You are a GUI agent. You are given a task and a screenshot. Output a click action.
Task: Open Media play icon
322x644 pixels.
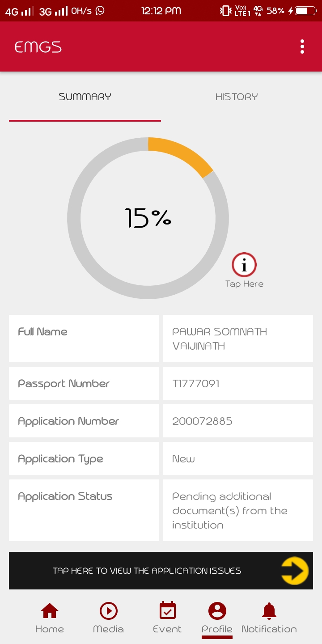(108, 611)
